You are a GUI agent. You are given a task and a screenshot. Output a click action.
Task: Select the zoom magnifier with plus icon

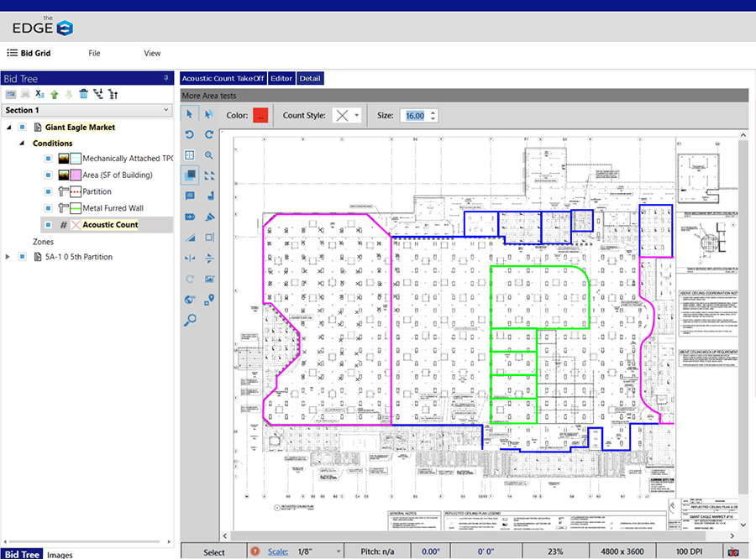click(209, 155)
